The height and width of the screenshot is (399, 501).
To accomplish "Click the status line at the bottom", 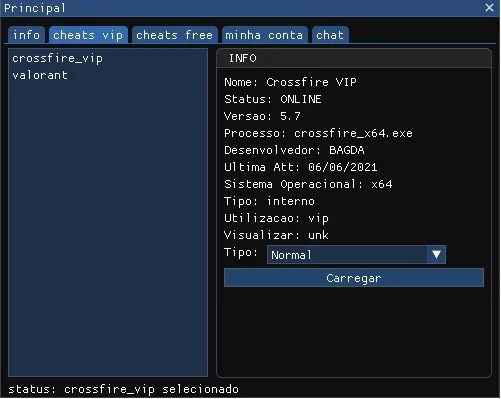I will click(123, 389).
